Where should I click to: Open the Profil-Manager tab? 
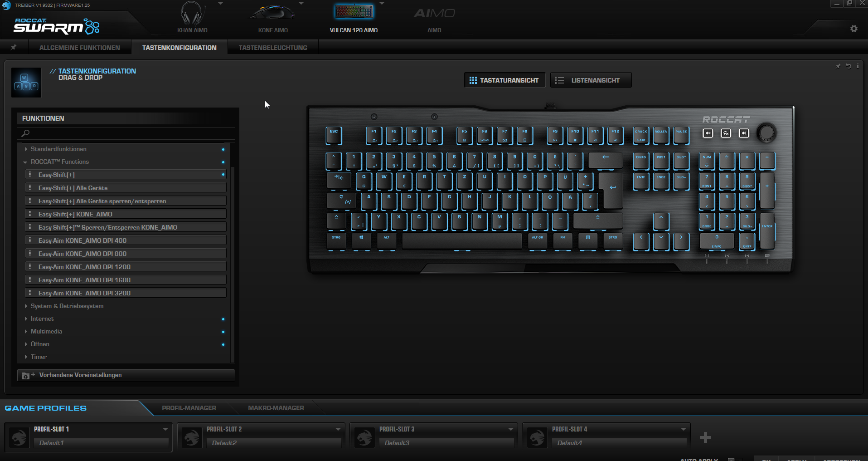pyautogui.click(x=189, y=408)
